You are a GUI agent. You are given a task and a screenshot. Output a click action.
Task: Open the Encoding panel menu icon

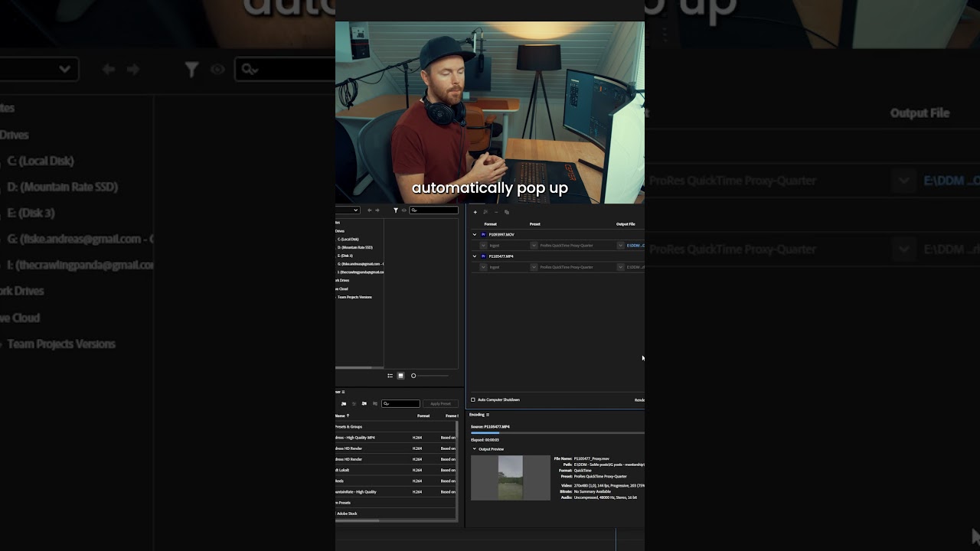point(488,415)
